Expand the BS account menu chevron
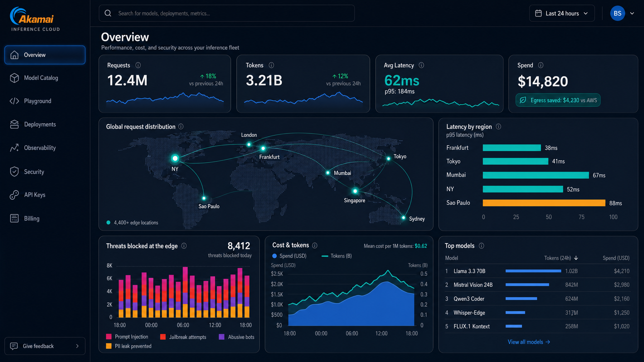Viewport: 644px width, 362px height. click(x=632, y=13)
